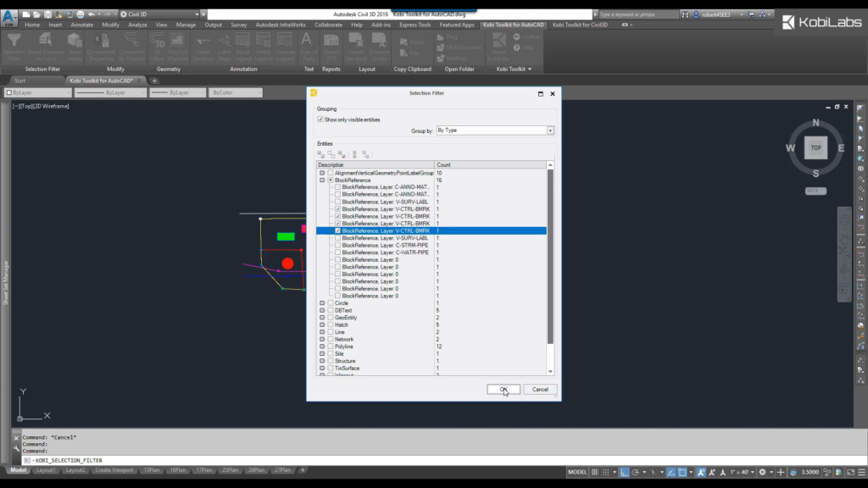Open the Survey ribbon tab
Viewport: 868px width, 488px height.
click(238, 25)
